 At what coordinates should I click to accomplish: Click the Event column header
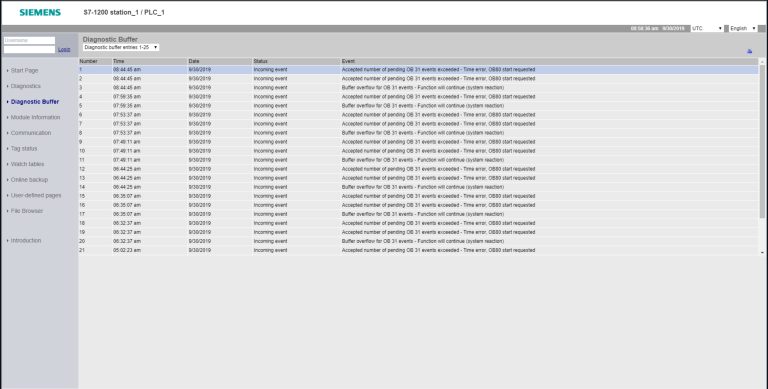[550, 61]
